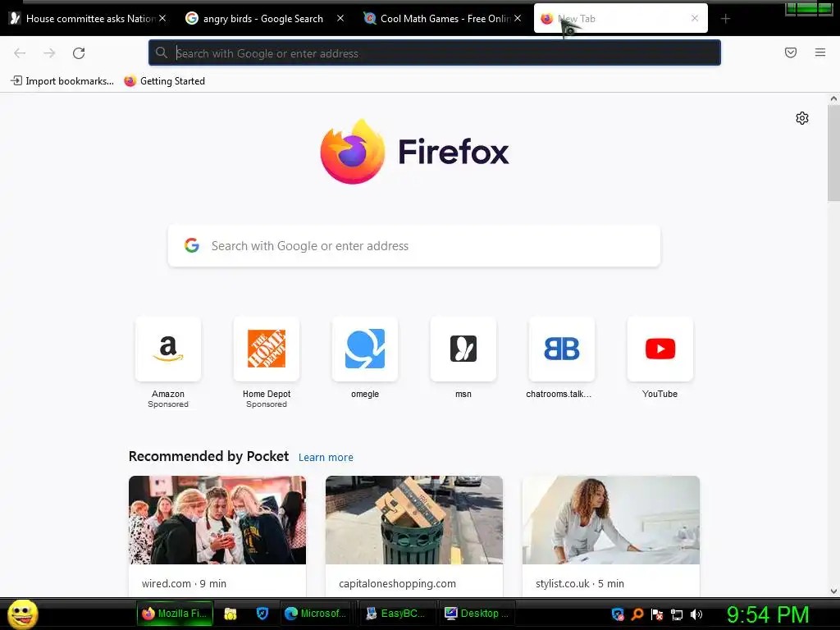Click the flag tray icon with red X
The width and height of the screenshot is (840, 630).
pyautogui.click(x=657, y=614)
